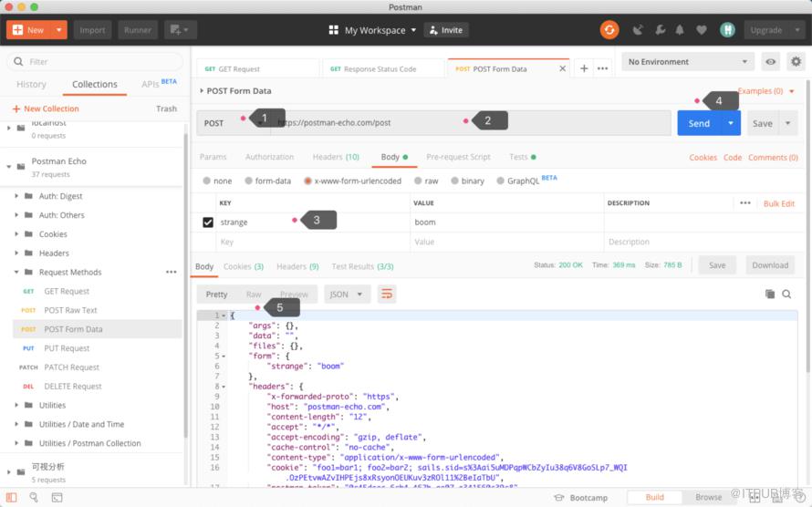
Task: Switch to History sidebar tab
Action: click(31, 84)
